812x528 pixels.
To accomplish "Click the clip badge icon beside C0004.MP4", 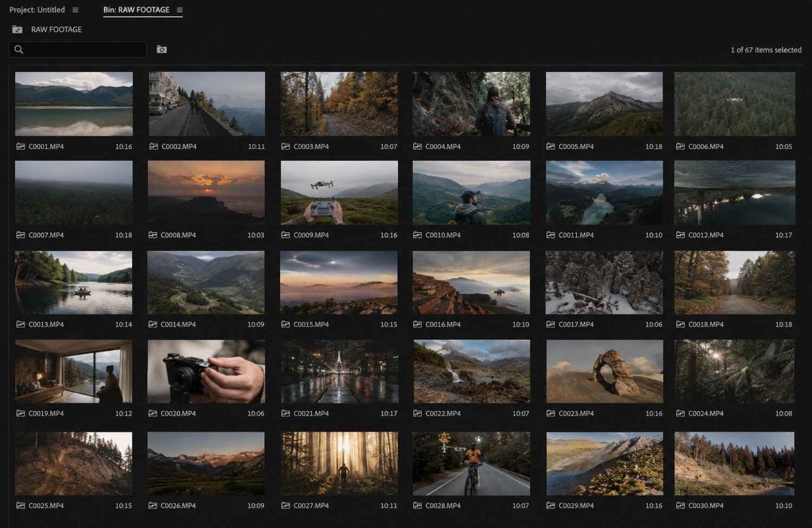I will [417, 147].
